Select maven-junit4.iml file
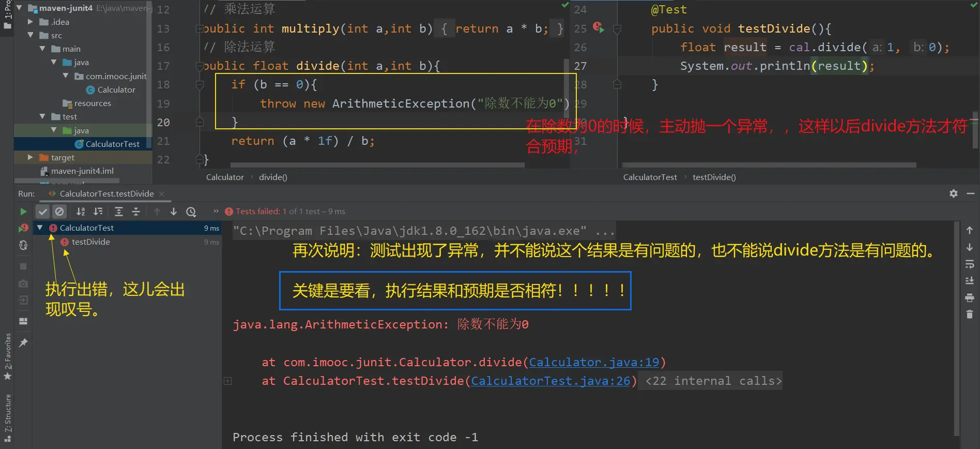 click(x=82, y=171)
